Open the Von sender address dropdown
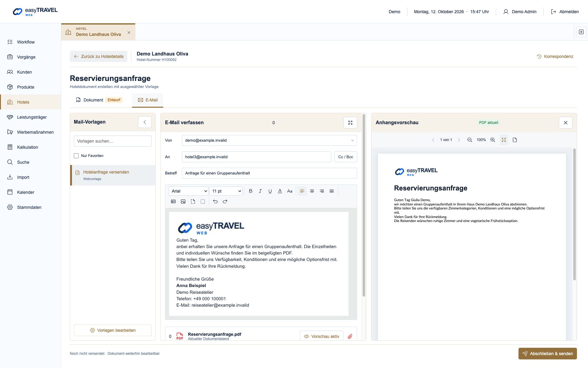 coord(269,140)
